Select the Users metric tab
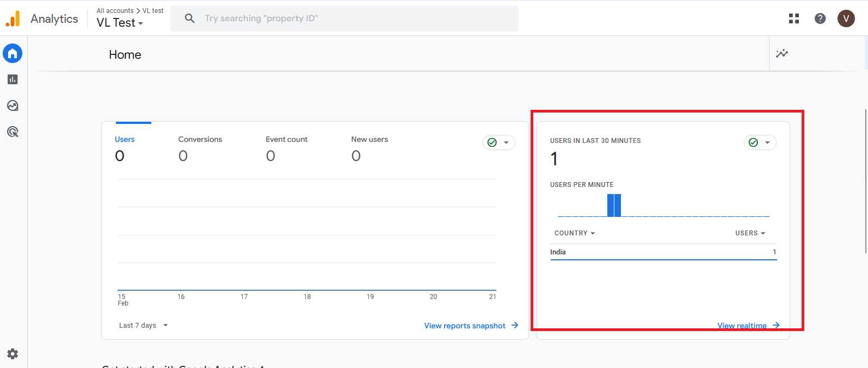Viewport: 868px width, 368px height. [125, 148]
